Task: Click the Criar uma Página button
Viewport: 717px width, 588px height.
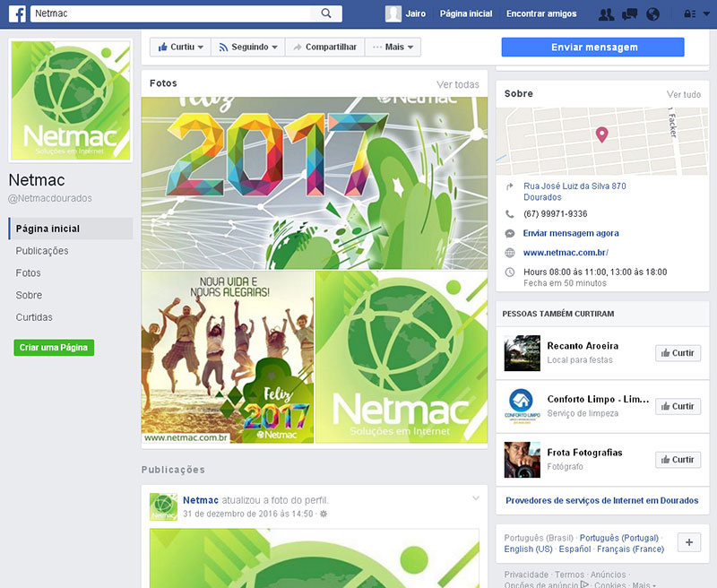Action: 54,348
